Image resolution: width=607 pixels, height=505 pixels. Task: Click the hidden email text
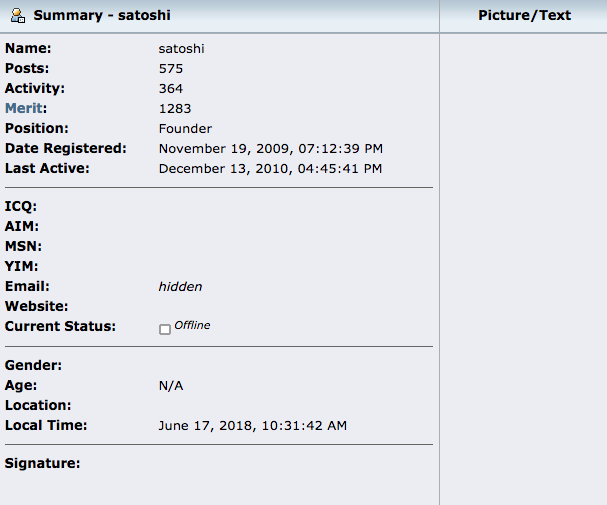pos(180,287)
